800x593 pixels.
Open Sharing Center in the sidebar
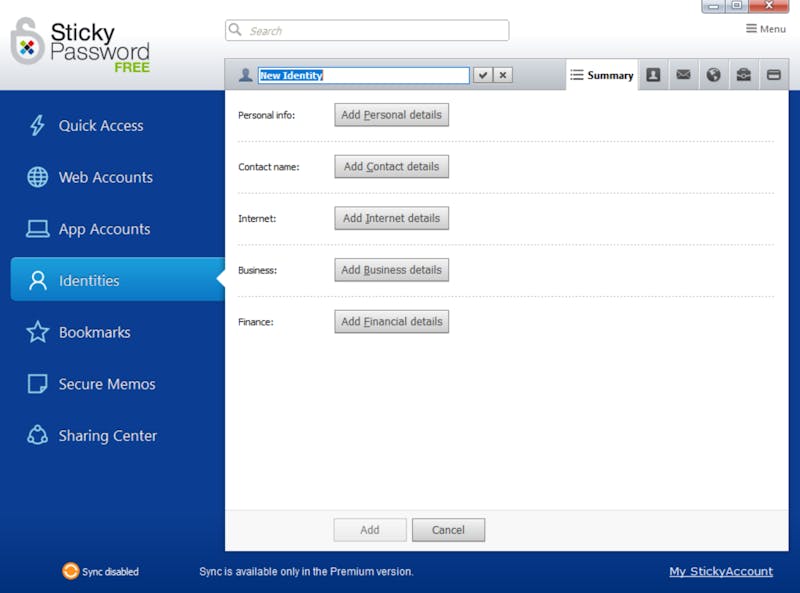point(117,435)
